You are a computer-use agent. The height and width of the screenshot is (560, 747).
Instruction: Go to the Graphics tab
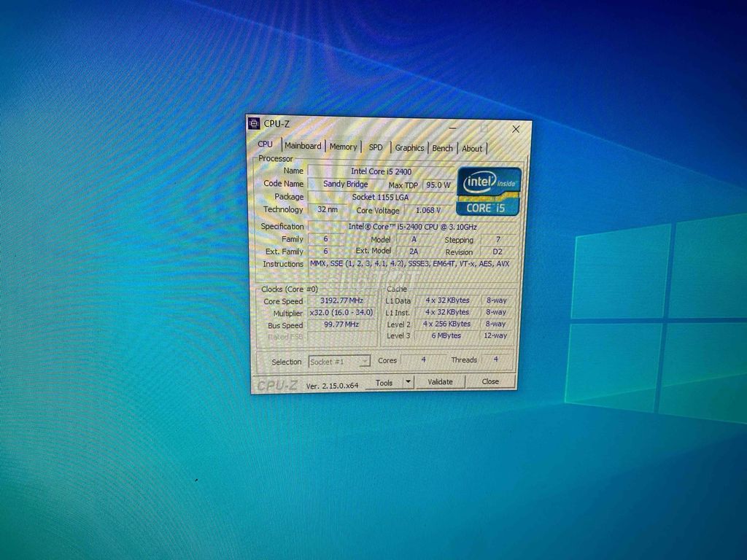coord(409,148)
